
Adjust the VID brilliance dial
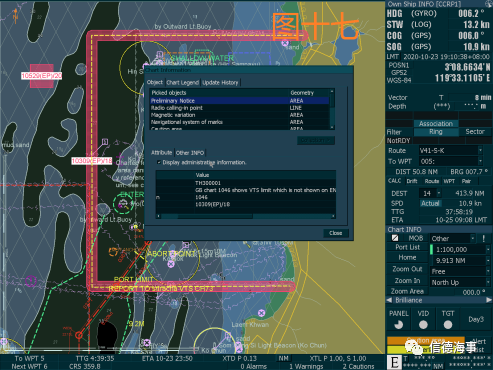pos(423,324)
